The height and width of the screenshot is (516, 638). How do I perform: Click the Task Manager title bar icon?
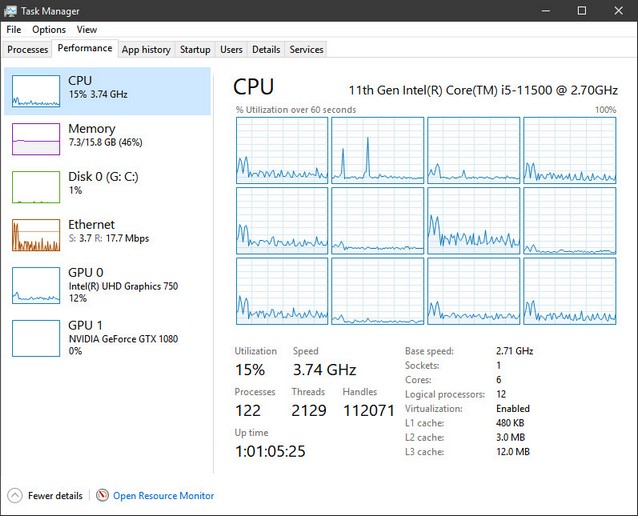coord(11,10)
